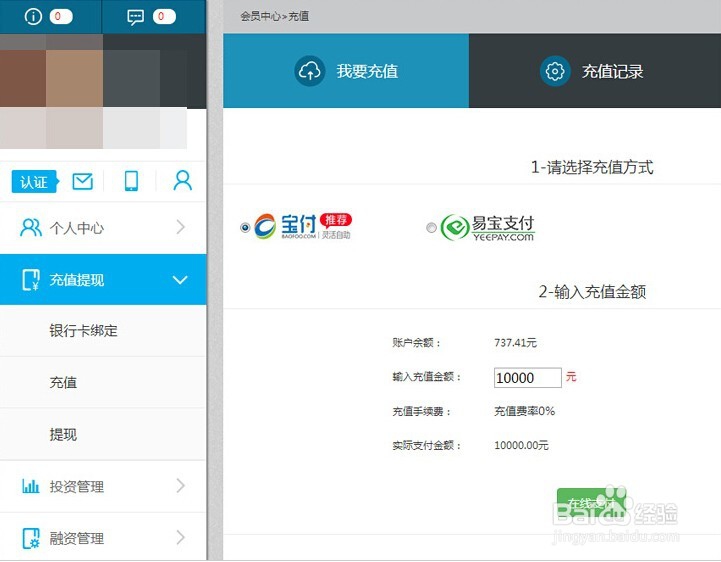Click the 融资管理 gear document icon

point(31,538)
